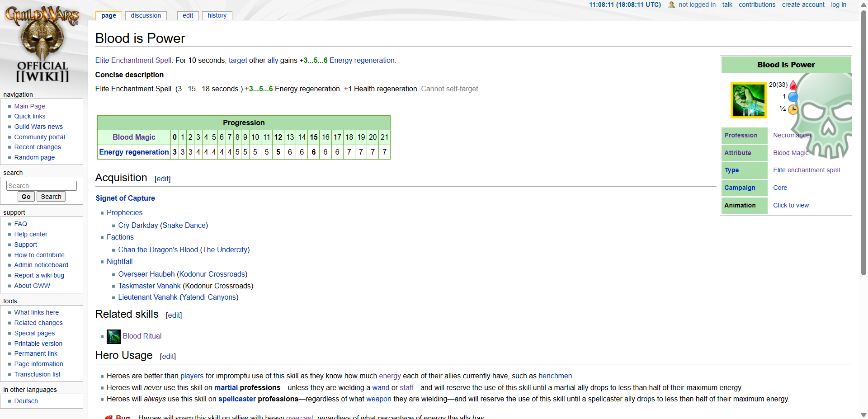Screen dimensions: 868x419
Task: Open Printable version link
Action: tap(38, 344)
